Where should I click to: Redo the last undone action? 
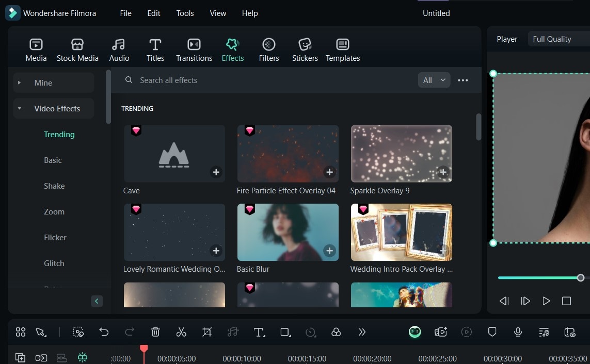coord(130,332)
